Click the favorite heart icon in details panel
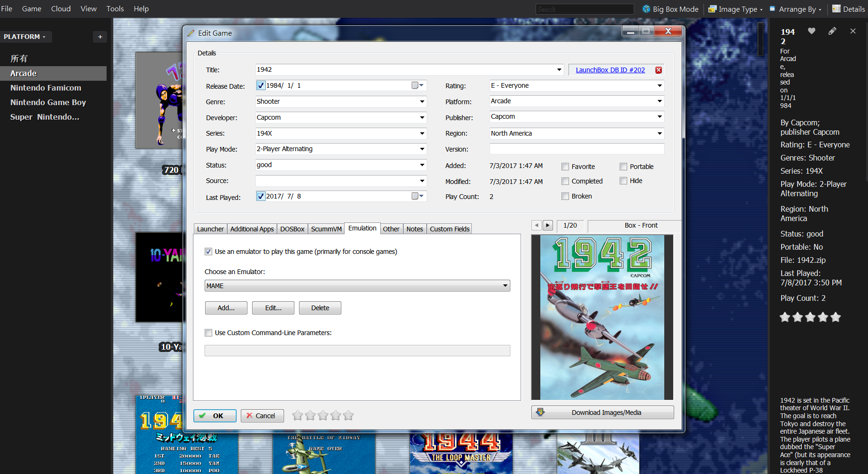This screenshot has height=474, width=868. pos(811,31)
